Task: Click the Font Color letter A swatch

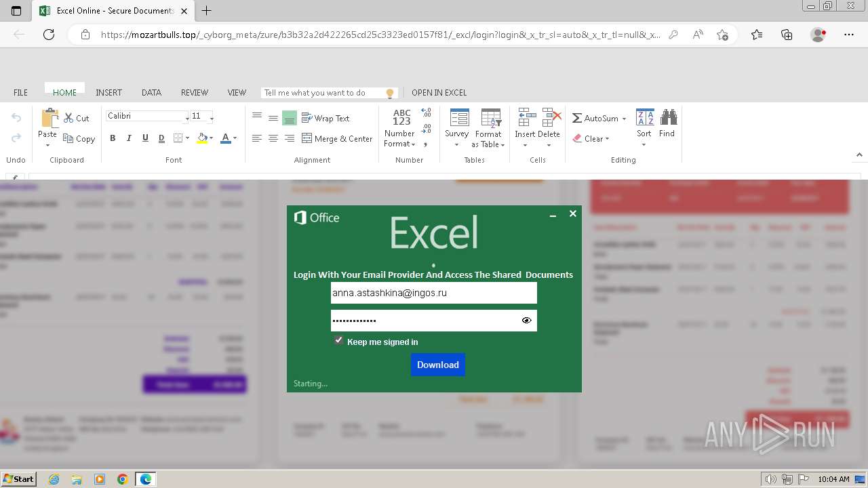Action: [226, 138]
